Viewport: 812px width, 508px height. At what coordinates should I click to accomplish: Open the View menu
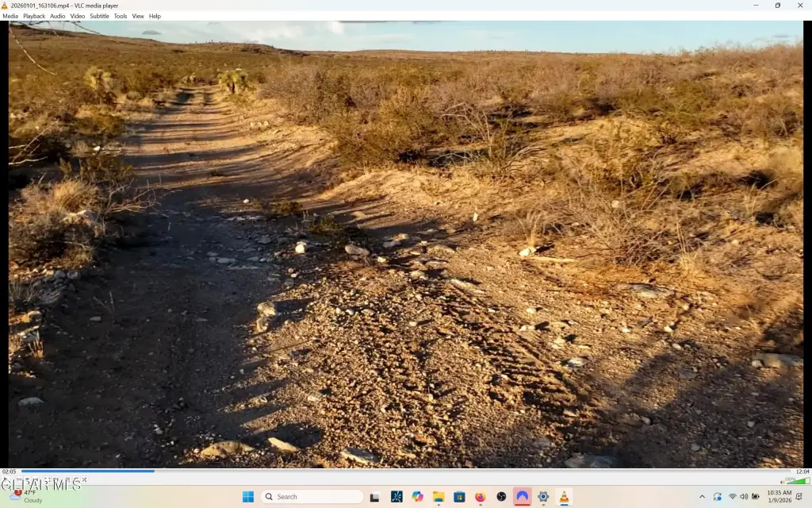(x=138, y=16)
